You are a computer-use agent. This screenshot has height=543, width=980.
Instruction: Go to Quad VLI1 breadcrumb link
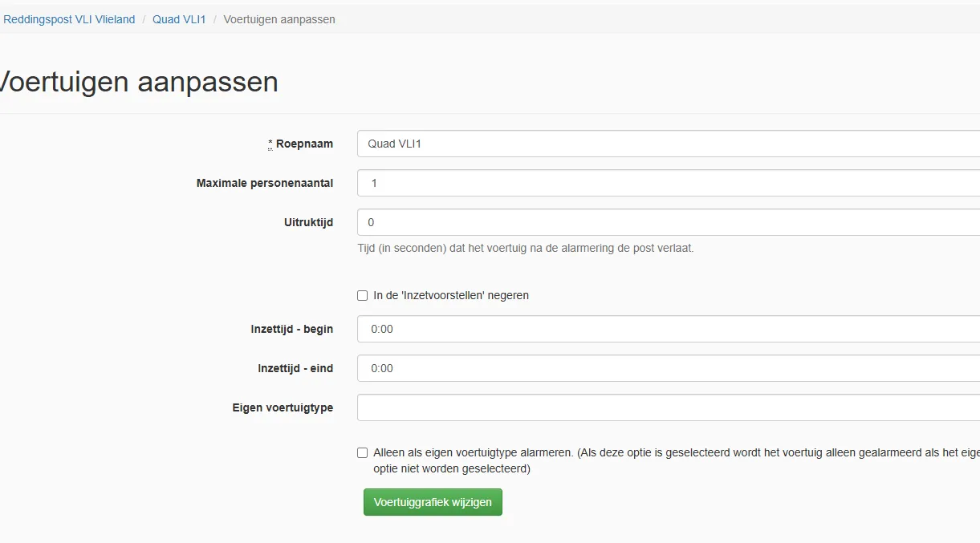[x=179, y=19]
